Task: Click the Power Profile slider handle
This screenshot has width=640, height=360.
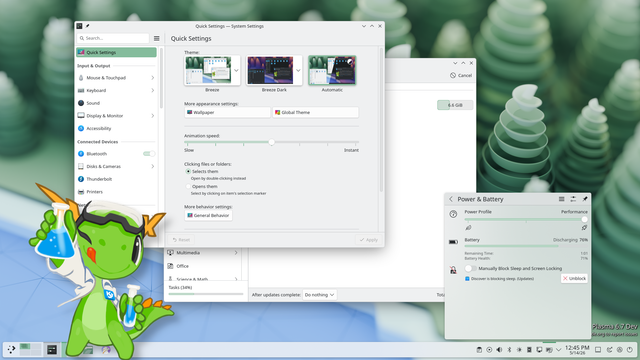Action: pos(584,220)
